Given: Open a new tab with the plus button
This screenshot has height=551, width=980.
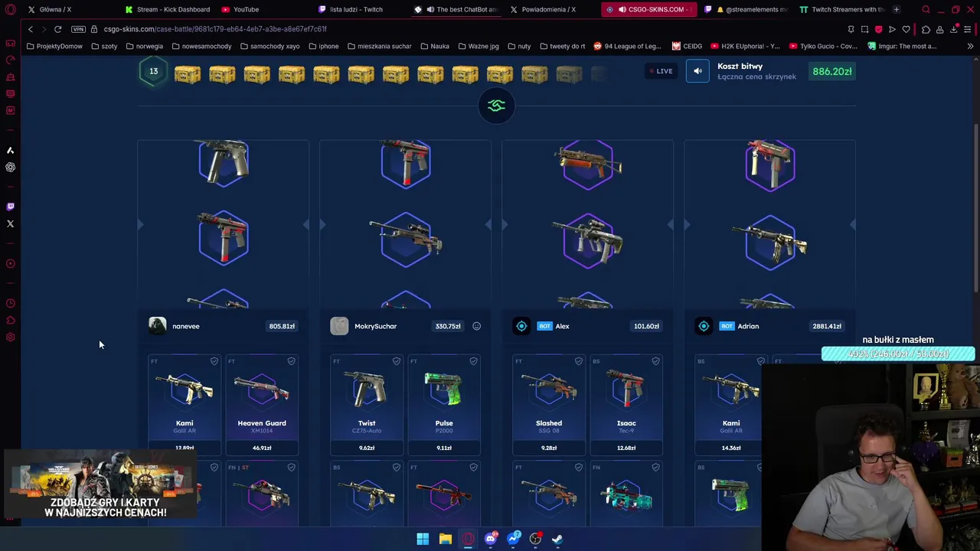Looking at the screenshot, I should tap(896, 9).
